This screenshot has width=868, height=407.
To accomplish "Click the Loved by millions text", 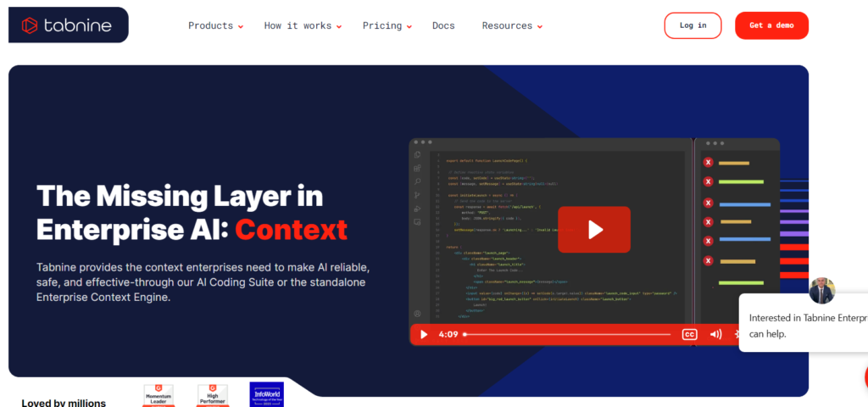I will click(x=64, y=403).
